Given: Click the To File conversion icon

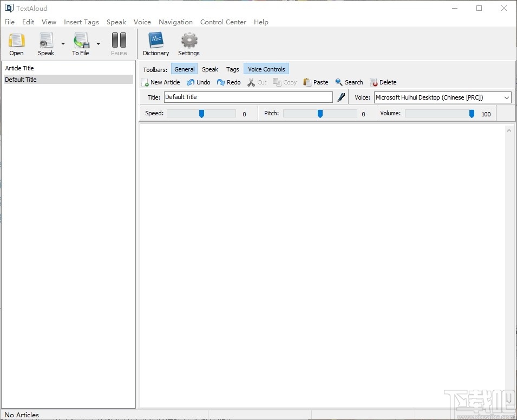Looking at the screenshot, I should [81, 43].
